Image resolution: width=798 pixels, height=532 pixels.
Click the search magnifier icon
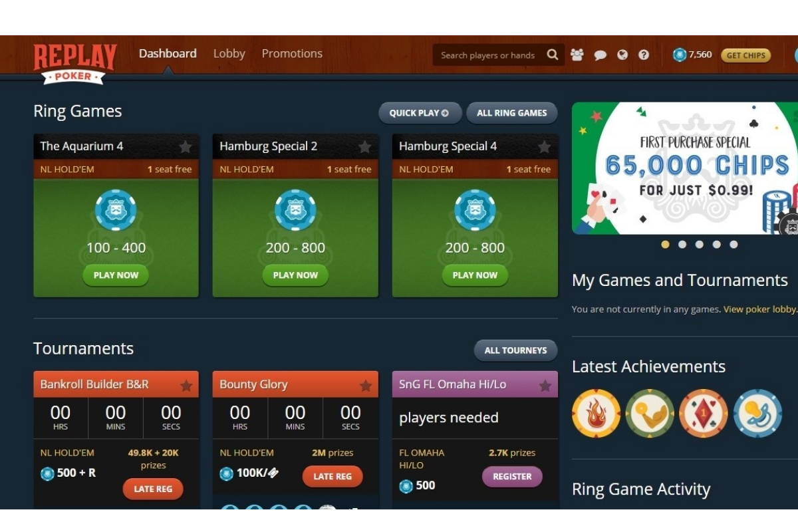click(x=553, y=55)
